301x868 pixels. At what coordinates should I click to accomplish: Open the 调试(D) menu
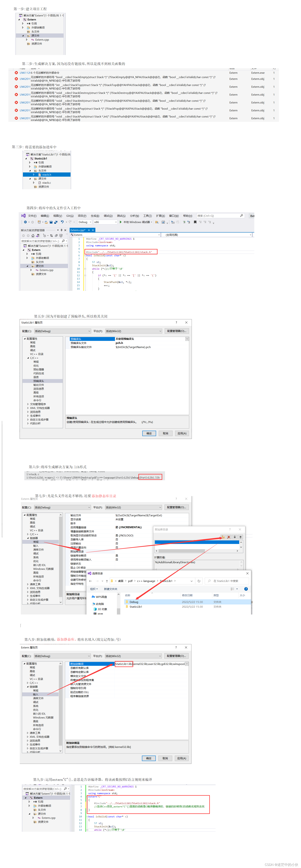[x=108, y=216]
